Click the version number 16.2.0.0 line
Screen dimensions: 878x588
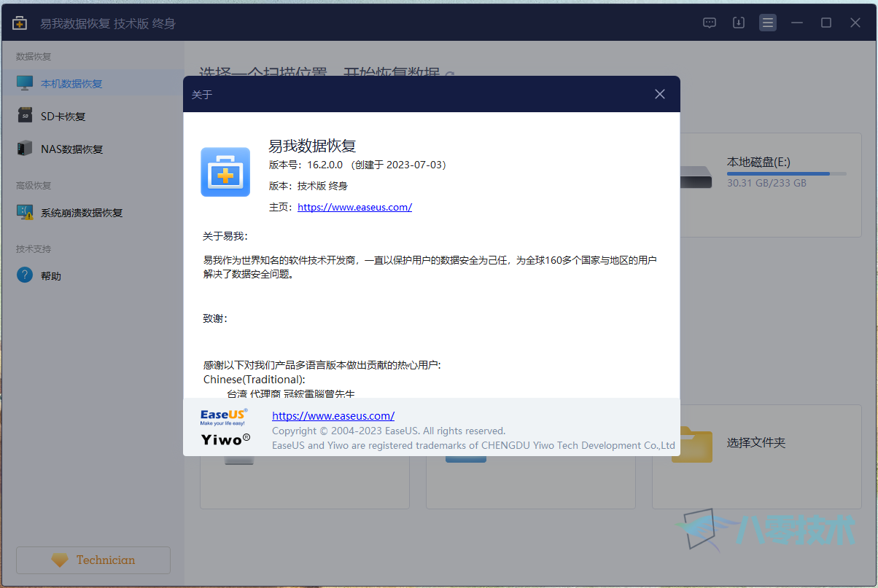[x=357, y=165]
